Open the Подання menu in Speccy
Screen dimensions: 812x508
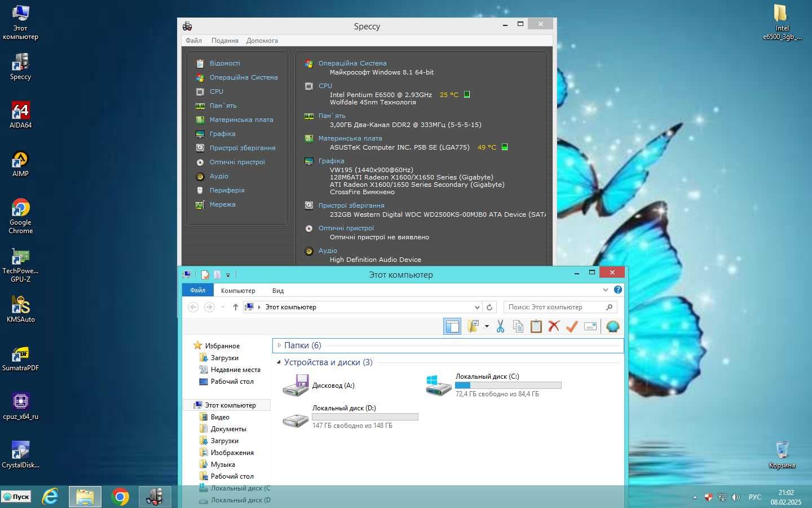[x=224, y=41]
